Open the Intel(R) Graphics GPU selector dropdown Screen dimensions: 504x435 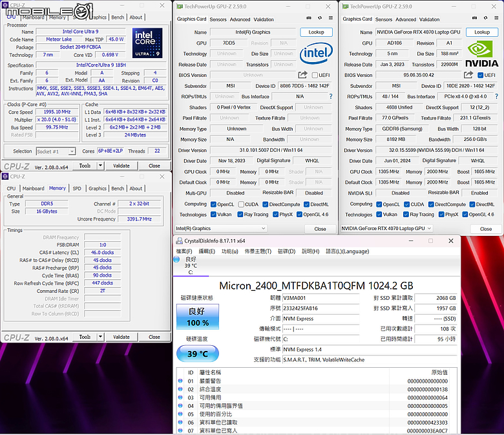[x=221, y=228]
